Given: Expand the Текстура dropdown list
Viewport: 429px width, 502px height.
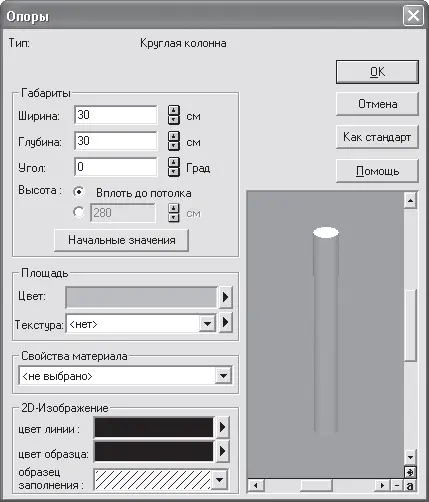Looking at the screenshot, I should (x=207, y=323).
